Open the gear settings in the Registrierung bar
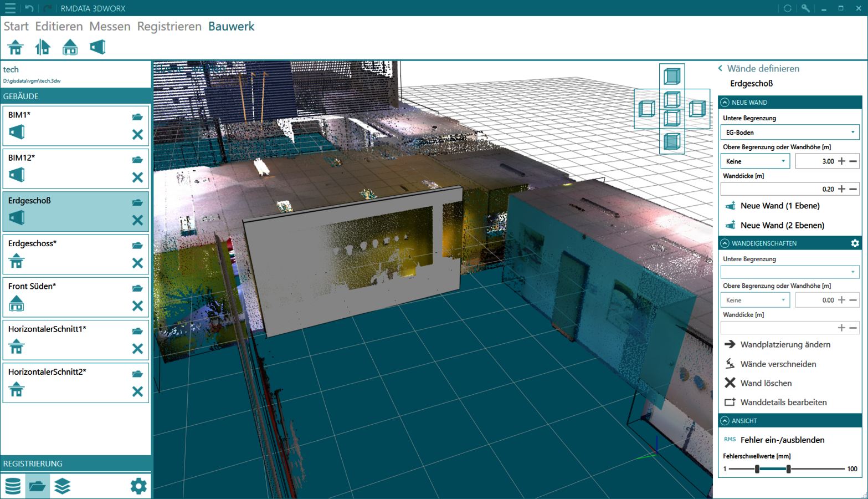This screenshot has height=499, width=868. [138, 486]
